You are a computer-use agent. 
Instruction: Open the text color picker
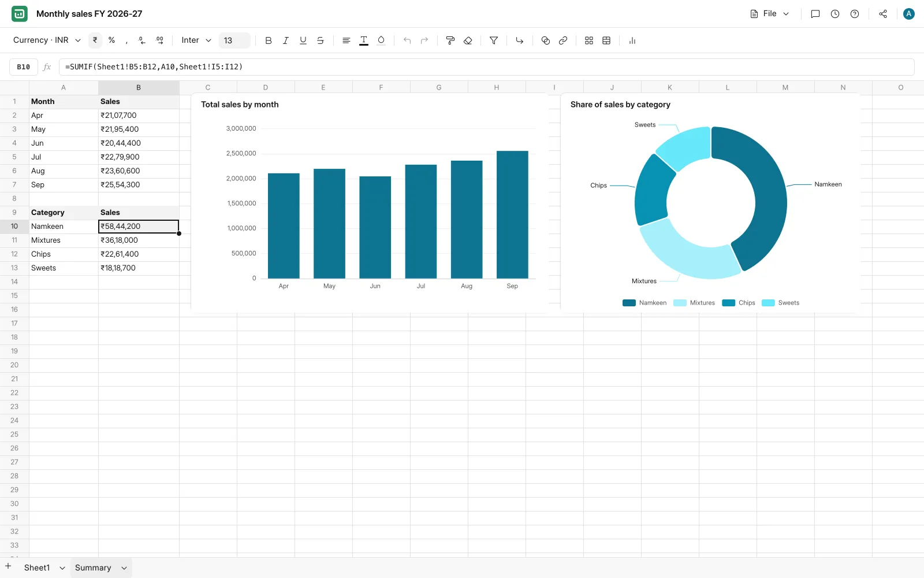364,40
